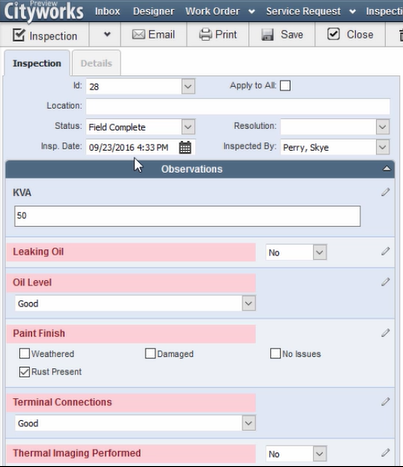The height and width of the screenshot is (467, 403).
Task: Open the Inbox link in the top bar
Action: tap(107, 11)
